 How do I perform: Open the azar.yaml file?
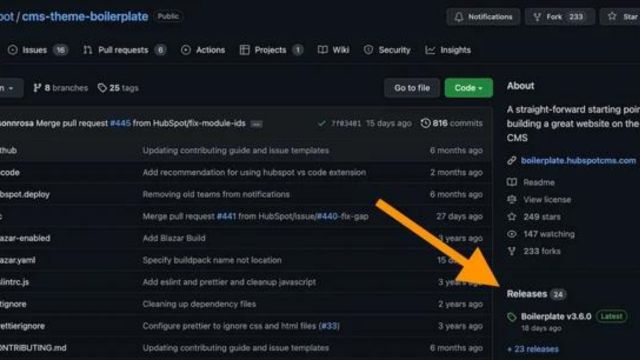pyautogui.click(x=18, y=260)
